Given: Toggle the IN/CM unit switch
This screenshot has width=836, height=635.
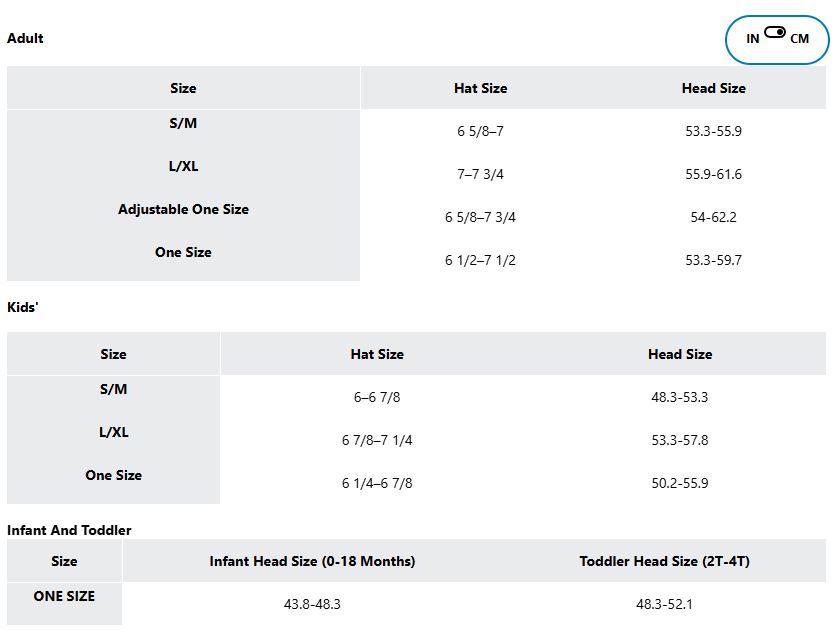Looking at the screenshot, I should click(x=775, y=33).
